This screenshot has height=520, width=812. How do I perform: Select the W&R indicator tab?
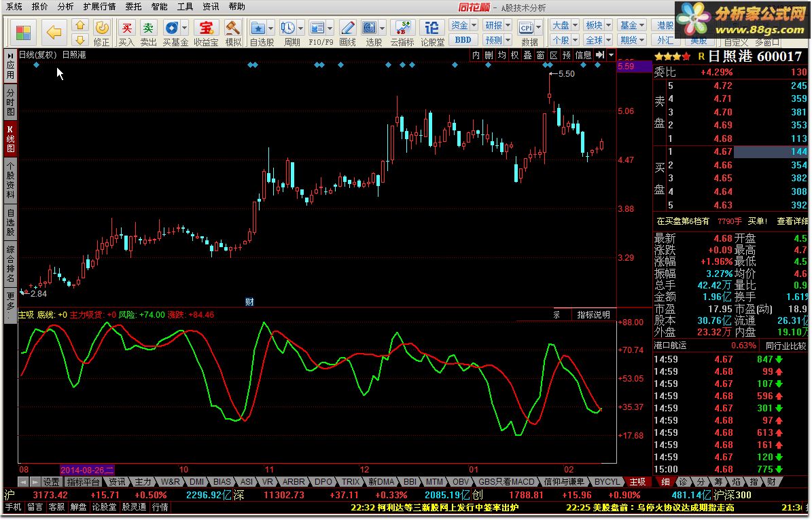170,482
